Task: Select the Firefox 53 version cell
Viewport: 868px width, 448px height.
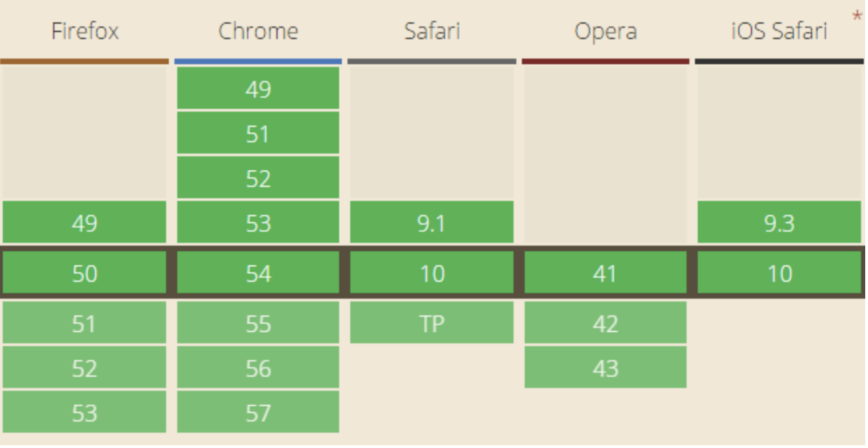Action: pos(84,413)
